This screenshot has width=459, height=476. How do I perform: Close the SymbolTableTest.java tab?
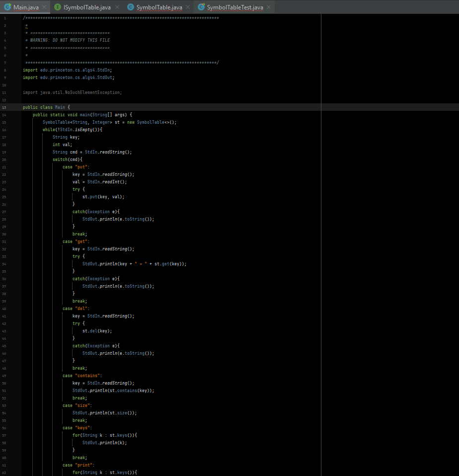coord(269,7)
